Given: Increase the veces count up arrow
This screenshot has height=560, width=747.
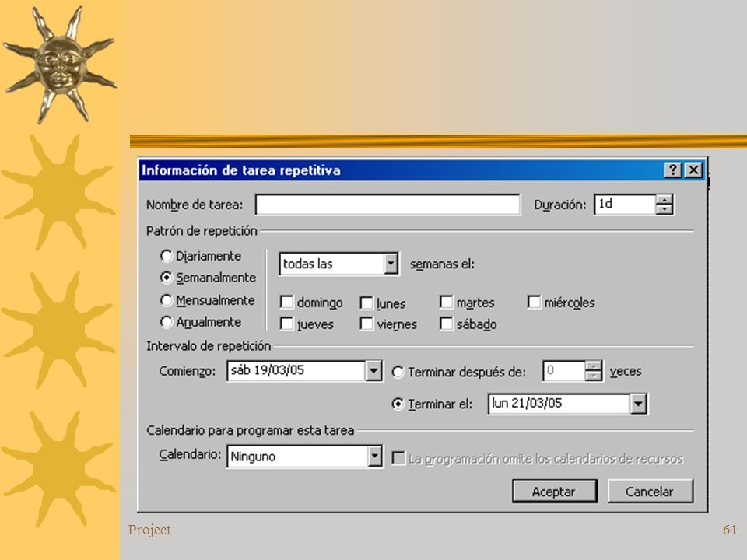Looking at the screenshot, I should (593, 366).
